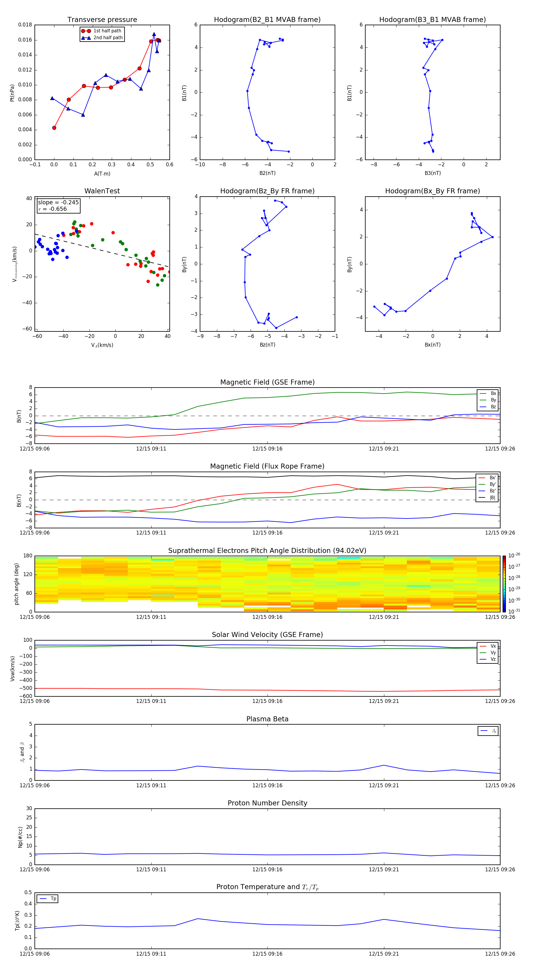The image size is (535, 980).
Task: Click 'Vy' in solar wind legend
Action: pos(493,652)
